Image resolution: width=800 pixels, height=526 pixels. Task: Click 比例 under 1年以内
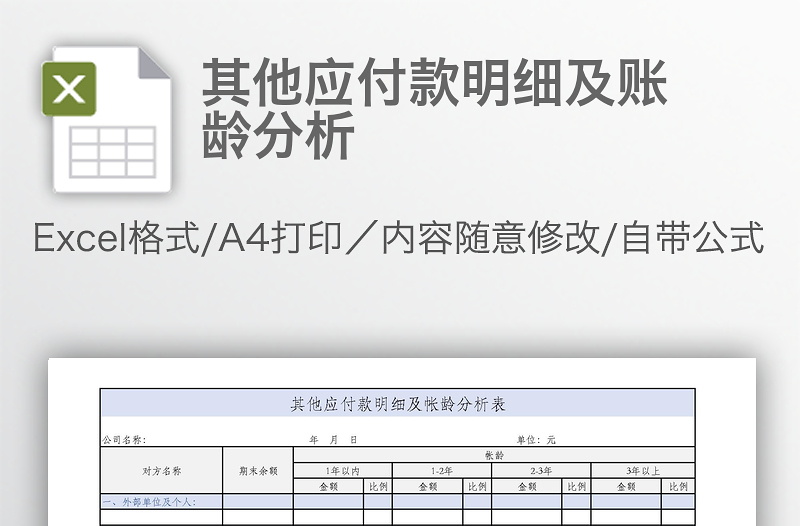pos(378,486)
